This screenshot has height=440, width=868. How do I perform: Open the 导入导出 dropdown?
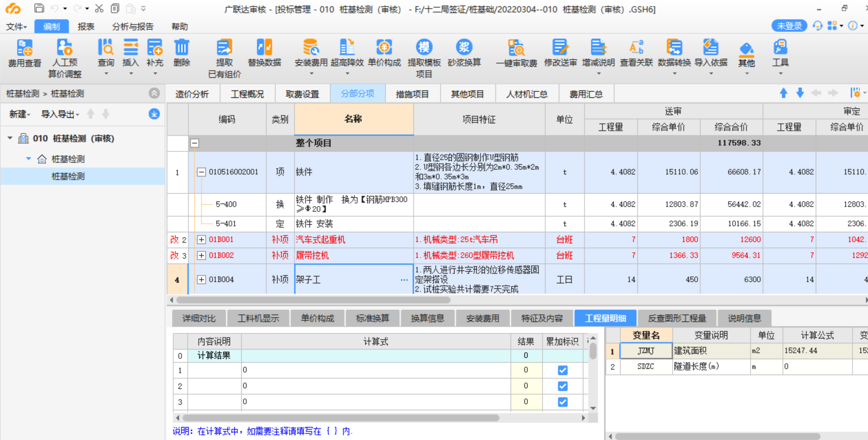(x=60, y=114)
